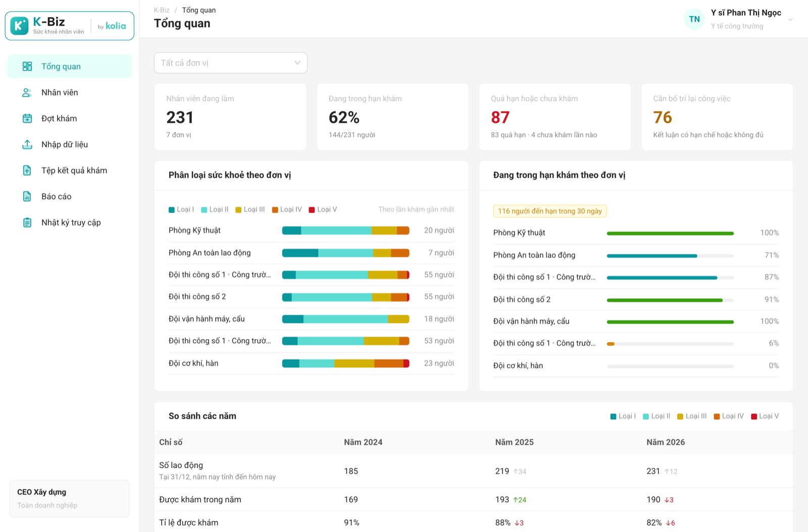Click the Năm 2025 column header
808x532 pixels.
coord(514,442)
